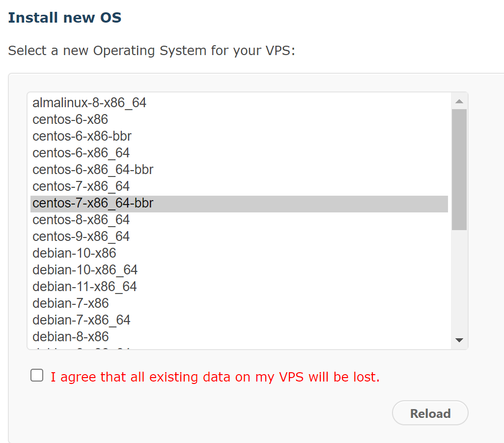Select the debian-10-x86 option
The image size is (504, 443).
pyautogui.click(x=74, y=253)
